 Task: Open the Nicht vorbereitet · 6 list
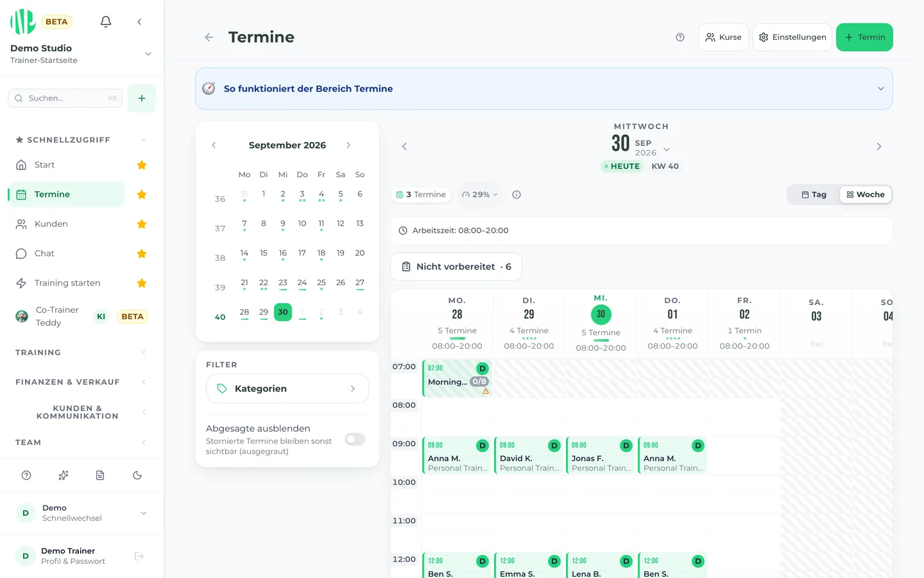pyautogui.click(x=456, y=267)
